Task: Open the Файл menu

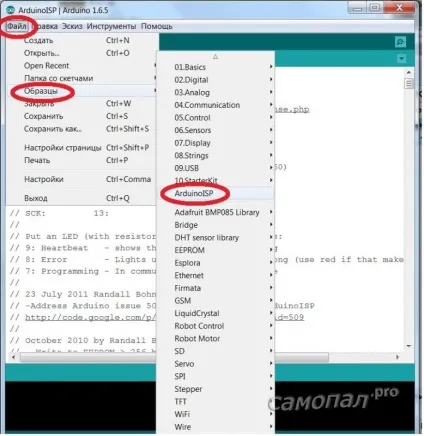Action: (x=17, y=26)
